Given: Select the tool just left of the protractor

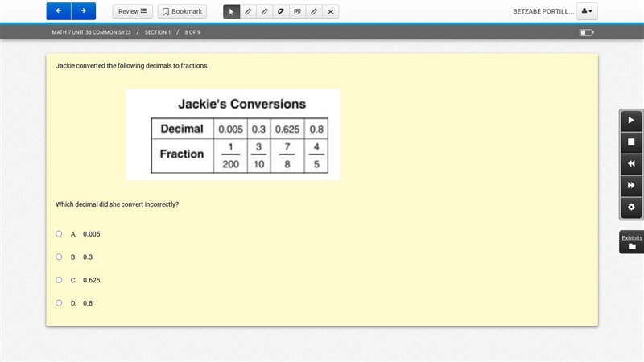Looking at the screenshot, I should coord(265,11).
